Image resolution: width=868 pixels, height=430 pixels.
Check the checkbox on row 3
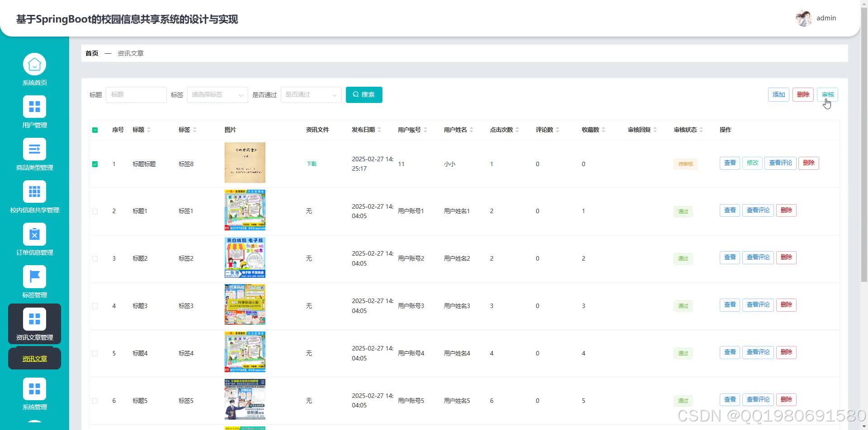(x=95, y=258)
